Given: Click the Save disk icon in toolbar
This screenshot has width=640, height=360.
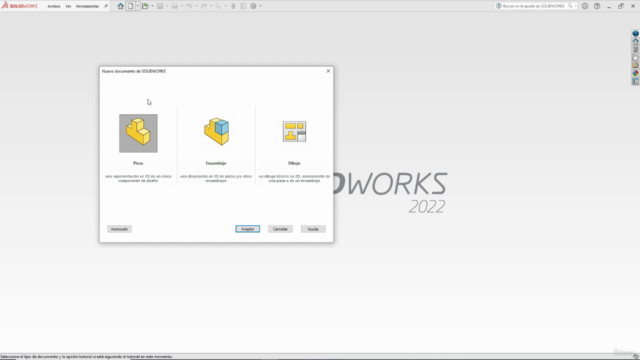Looking at the screenshot, I should (x=160, y=6).
